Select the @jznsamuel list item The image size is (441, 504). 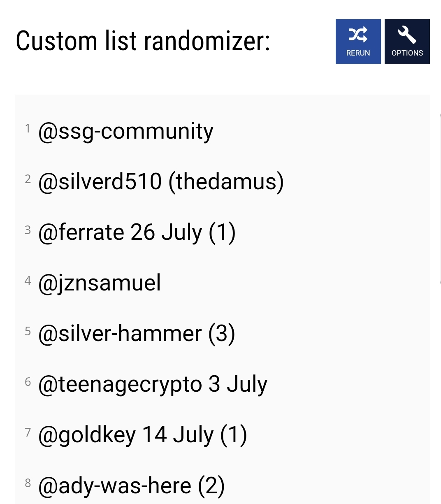tap(99, 283)
